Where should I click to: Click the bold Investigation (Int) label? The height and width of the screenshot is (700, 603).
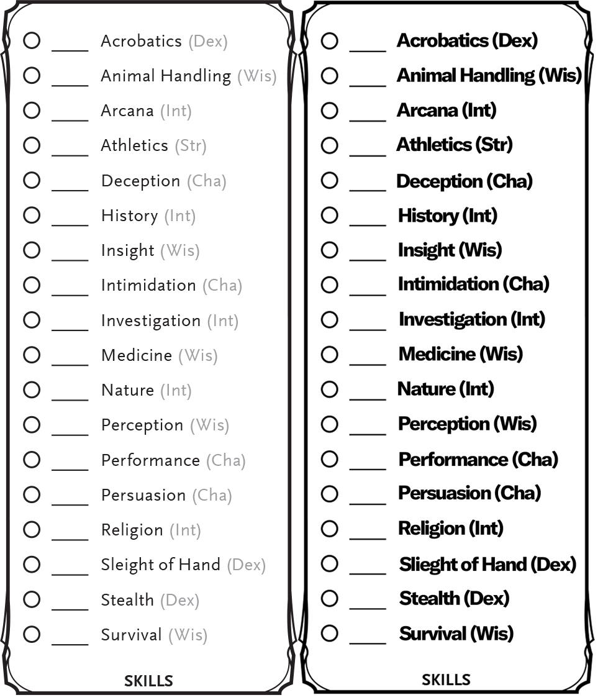472,320
